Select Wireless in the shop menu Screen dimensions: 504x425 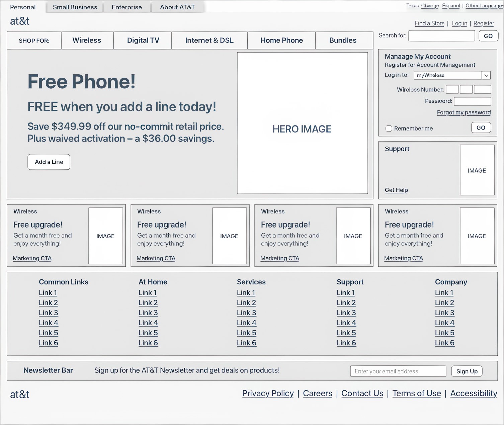tap(87, 40)
